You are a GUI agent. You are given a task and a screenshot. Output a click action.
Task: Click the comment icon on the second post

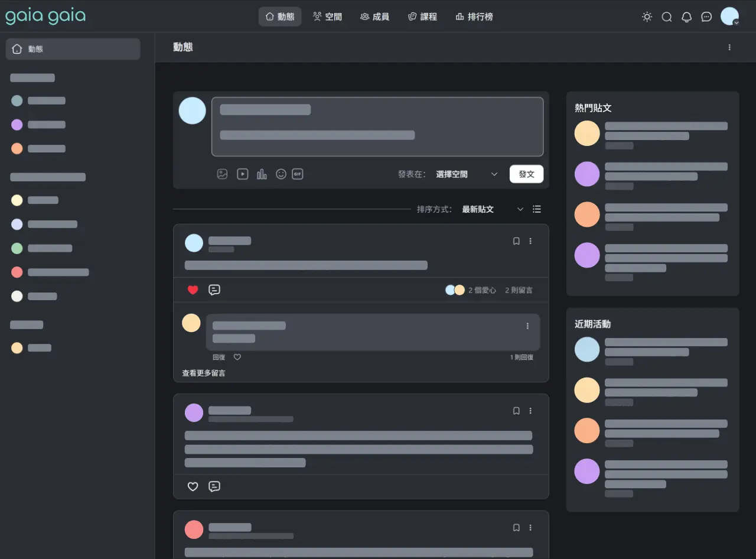click(214, 486)
